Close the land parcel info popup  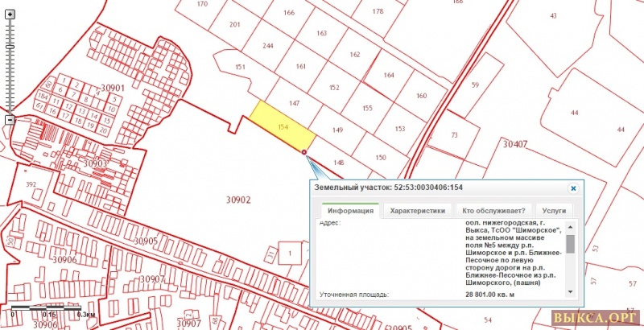point(573,188)
